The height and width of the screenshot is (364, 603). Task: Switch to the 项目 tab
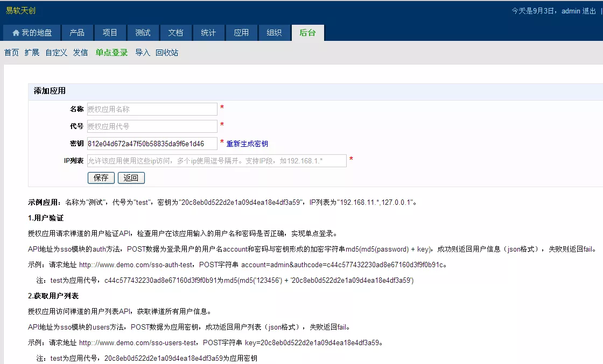110,33
